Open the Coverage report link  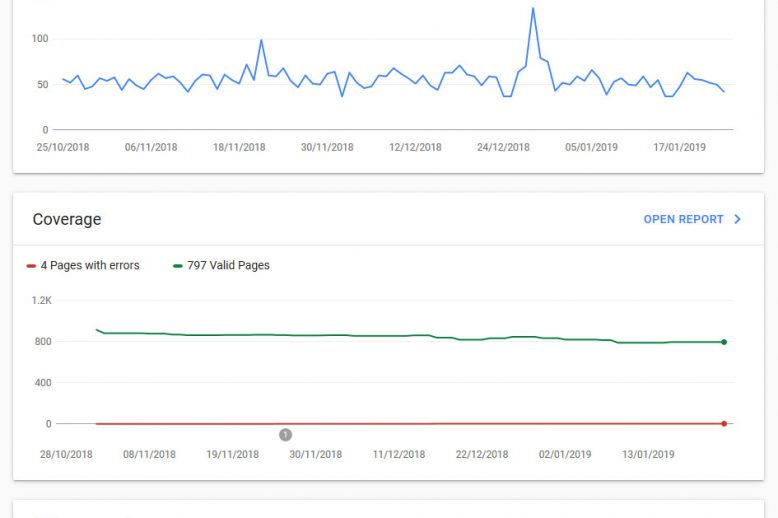click(x=683, y=219)
